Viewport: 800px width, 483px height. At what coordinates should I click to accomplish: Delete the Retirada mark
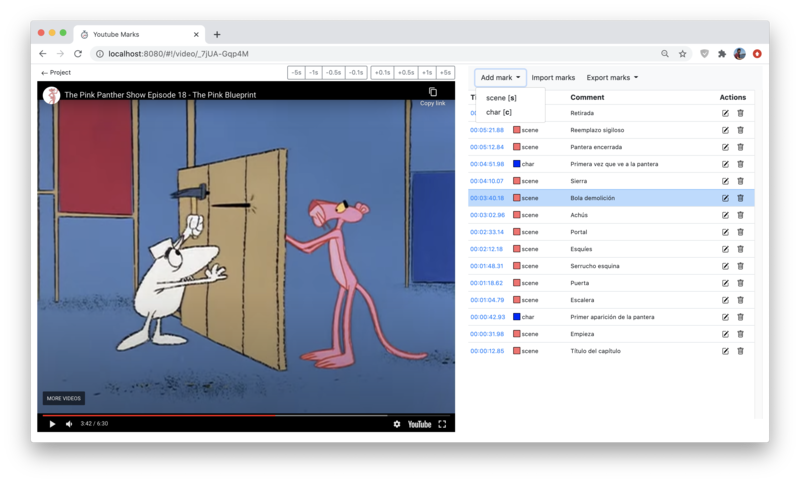[740, 113]
